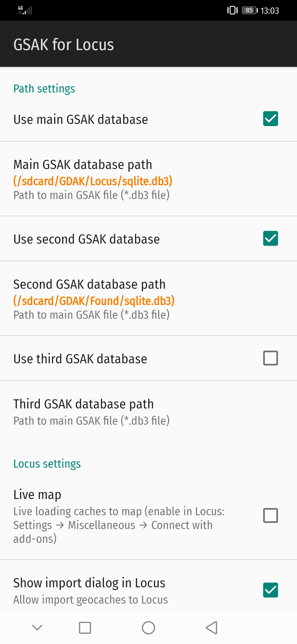Screen dimensions: 297x644
Task: Tap the Locus settings section header
Action: coord(47,464)
